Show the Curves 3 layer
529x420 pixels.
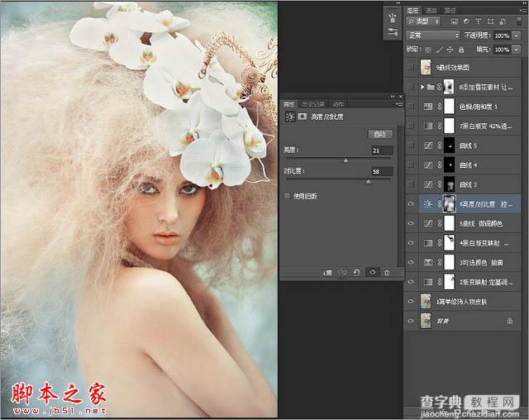click(411, 184)
